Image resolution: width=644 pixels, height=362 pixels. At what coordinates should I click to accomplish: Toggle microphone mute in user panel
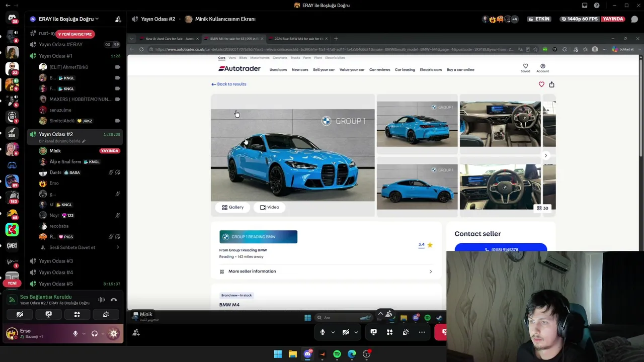tap(75, 333)
